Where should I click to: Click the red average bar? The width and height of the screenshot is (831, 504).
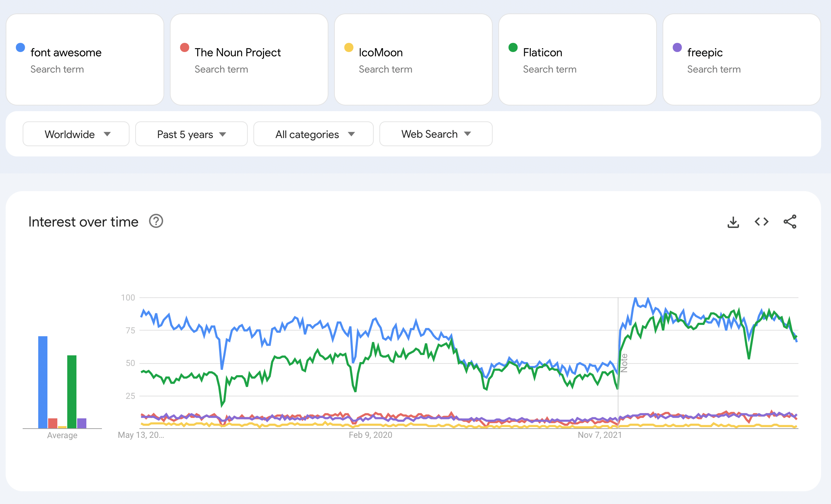pyautogui.click(x=53, y=423)
